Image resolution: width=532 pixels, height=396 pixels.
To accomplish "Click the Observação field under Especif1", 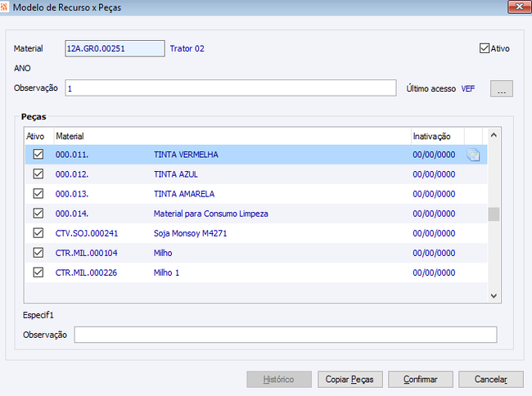I will tap(286, 335).
